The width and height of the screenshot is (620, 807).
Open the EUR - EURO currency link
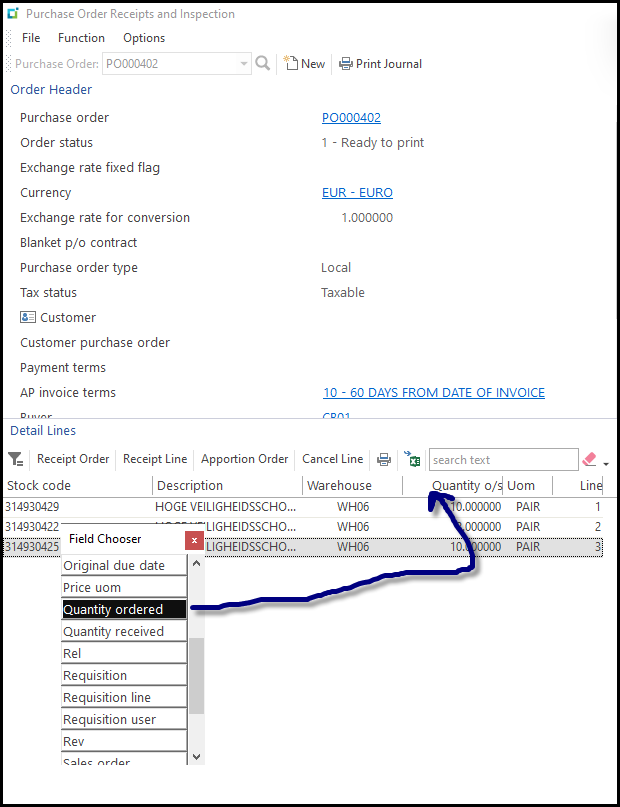tap(357, 193)
